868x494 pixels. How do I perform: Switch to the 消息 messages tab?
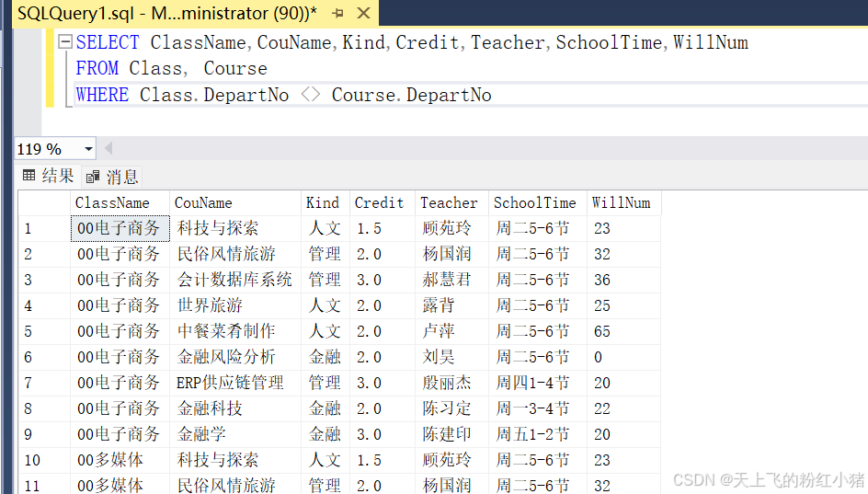point(112,178)
